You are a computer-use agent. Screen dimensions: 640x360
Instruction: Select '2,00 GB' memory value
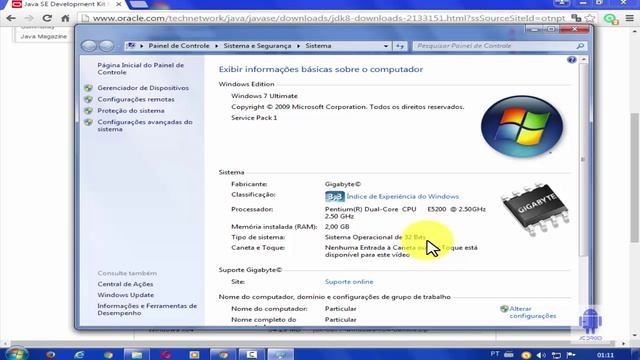tap(337, 227)
